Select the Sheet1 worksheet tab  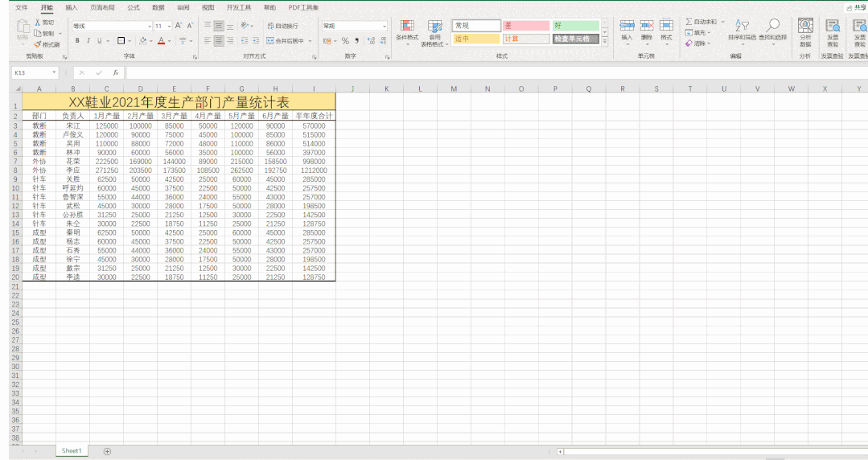coord(72,450)
